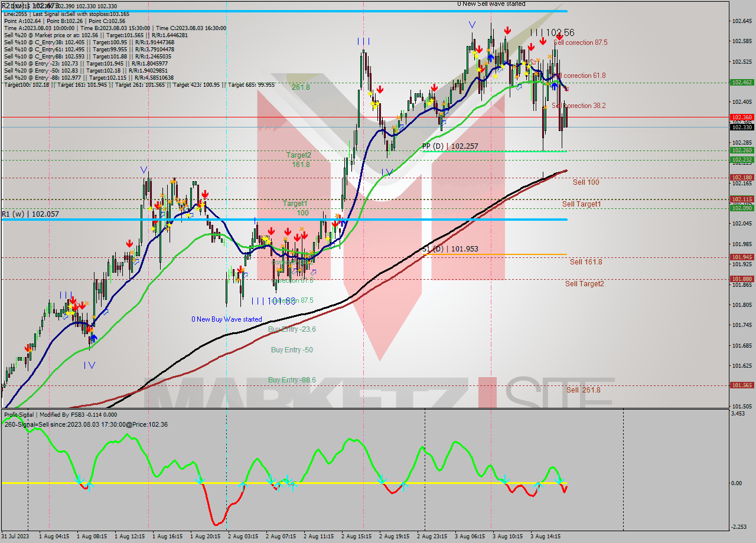The width and height of the screenshot is (756, 543).
Task: Click the green 102.090 price tag
Action: click(x=741, y=208)
